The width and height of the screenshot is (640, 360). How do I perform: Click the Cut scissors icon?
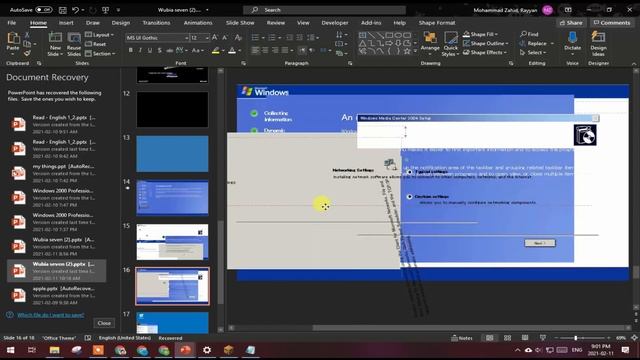27,35
